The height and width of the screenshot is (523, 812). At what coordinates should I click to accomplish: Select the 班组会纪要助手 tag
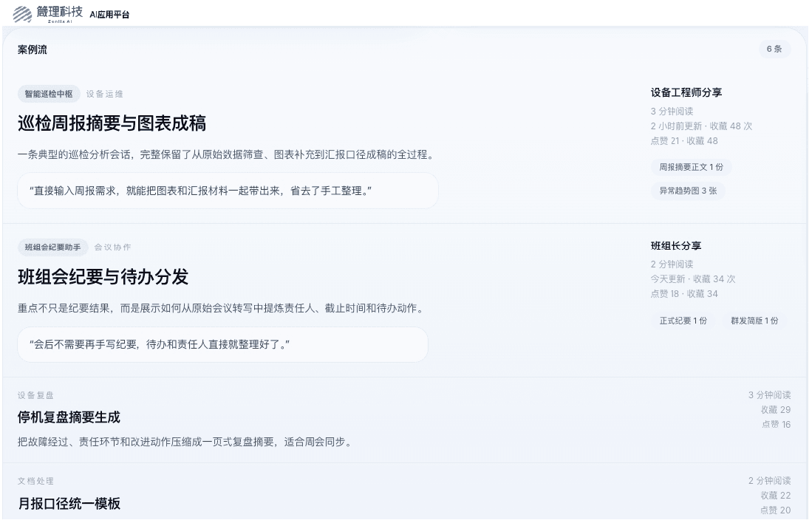click(x=52, y=247)
